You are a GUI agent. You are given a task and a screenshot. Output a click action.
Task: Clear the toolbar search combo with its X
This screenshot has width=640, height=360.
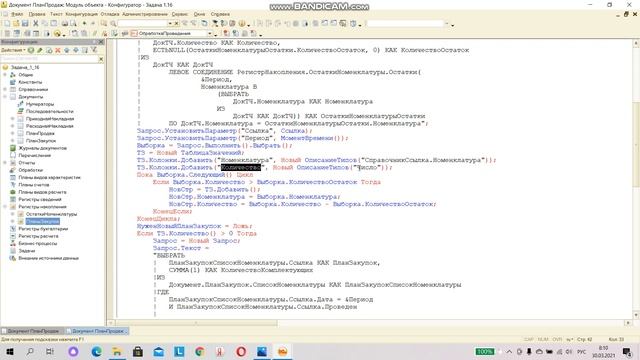(176, 24)
